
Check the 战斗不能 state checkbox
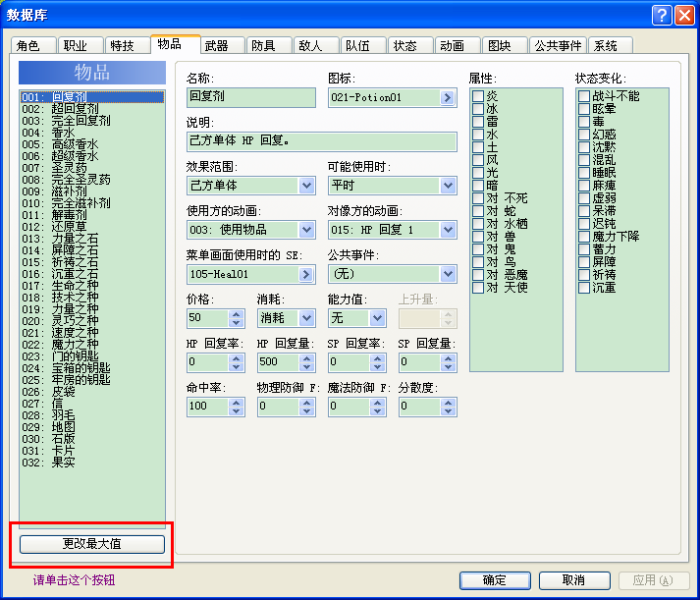tap(584, 96)
